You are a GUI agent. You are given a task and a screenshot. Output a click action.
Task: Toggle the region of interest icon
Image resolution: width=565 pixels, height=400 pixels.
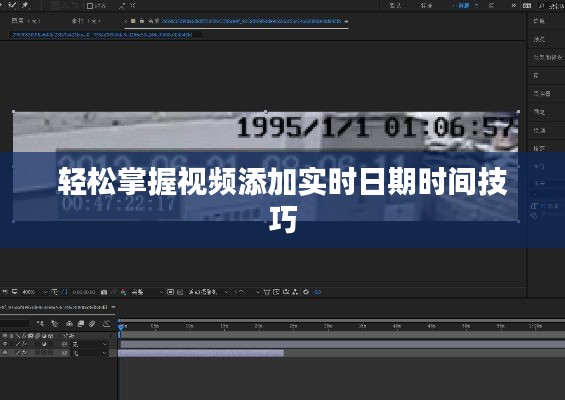point(171,292)
